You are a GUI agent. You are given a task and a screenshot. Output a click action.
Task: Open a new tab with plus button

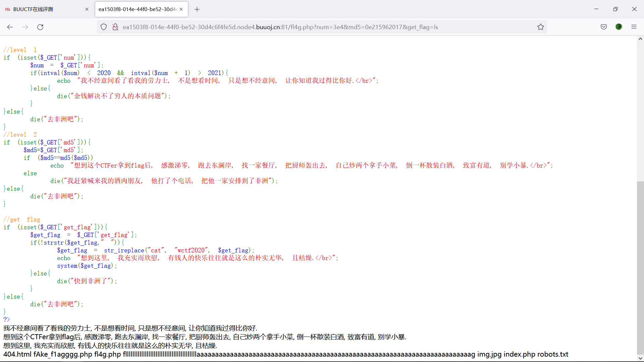click(197, 9)
